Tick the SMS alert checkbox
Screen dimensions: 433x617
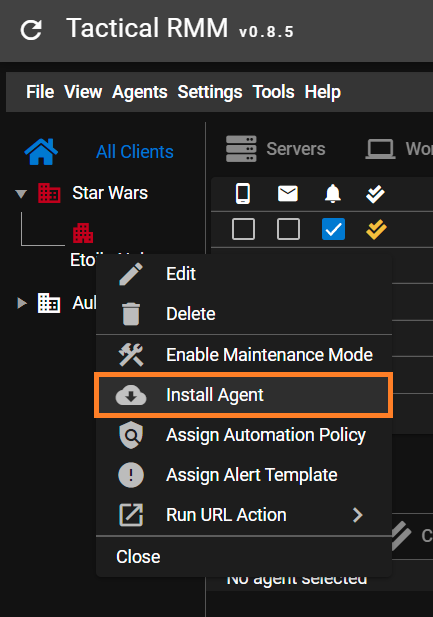pyautogui.click(x=243, y=229)
